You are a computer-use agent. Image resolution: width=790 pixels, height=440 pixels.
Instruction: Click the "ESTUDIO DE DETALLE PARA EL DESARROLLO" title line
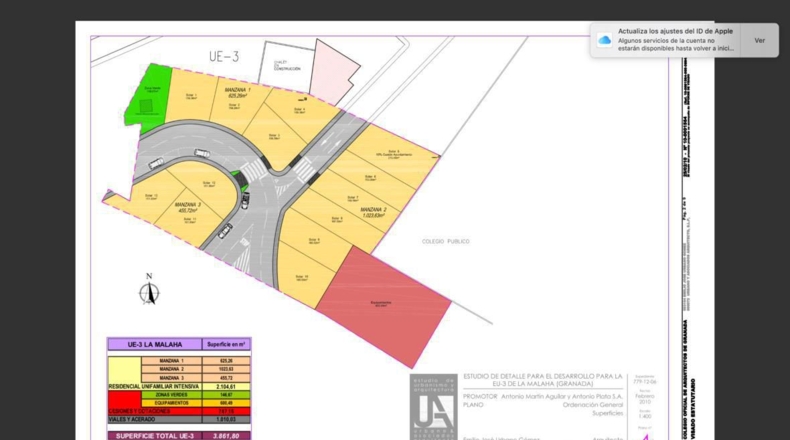[543, 376]
